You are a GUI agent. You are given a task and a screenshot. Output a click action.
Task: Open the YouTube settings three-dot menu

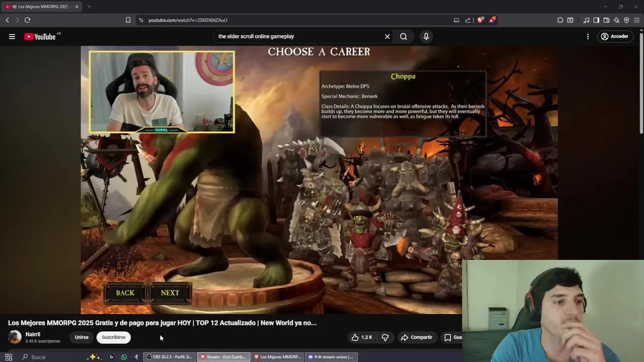coord(588,36)
